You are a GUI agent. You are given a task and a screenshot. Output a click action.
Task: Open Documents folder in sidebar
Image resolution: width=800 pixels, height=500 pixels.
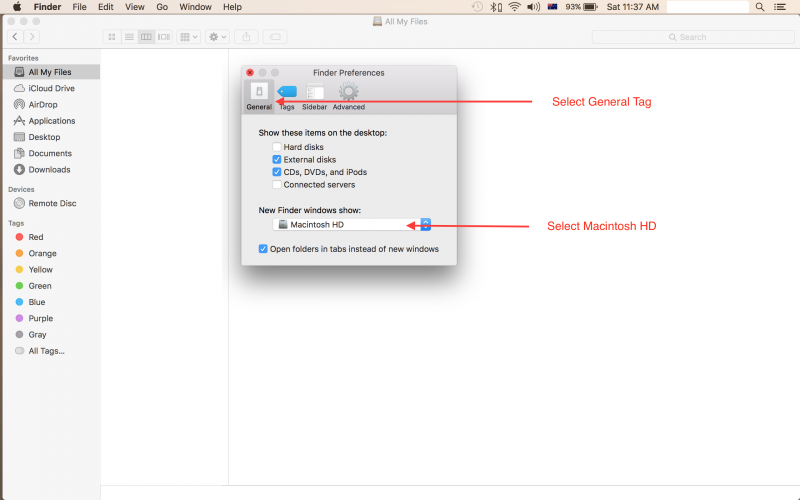coord(51,154)
